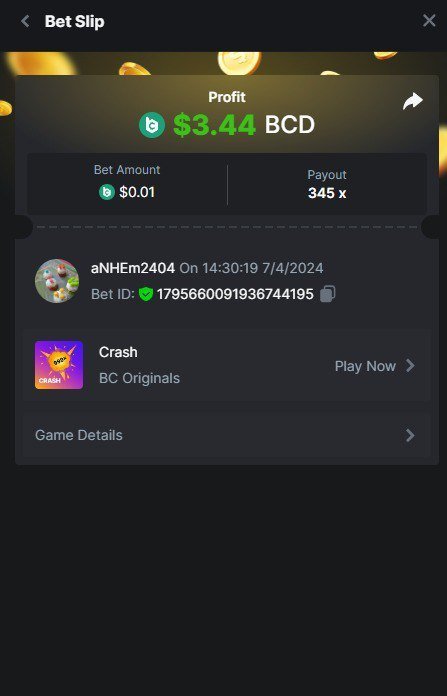Click the BC Originals provider label
Screen dimensions: 447x696
coord(139,378)
